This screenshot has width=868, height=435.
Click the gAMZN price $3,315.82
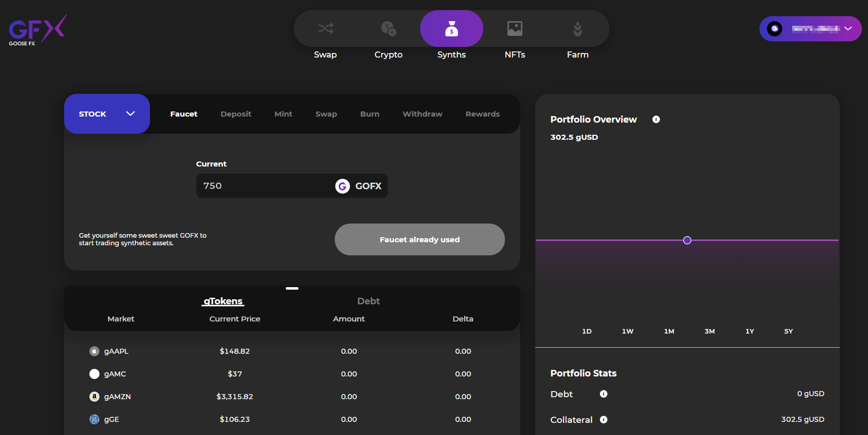[235, 397]
